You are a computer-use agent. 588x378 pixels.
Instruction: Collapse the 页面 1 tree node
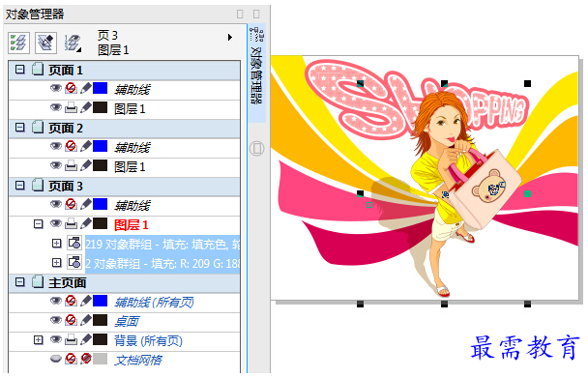(20, 70)
